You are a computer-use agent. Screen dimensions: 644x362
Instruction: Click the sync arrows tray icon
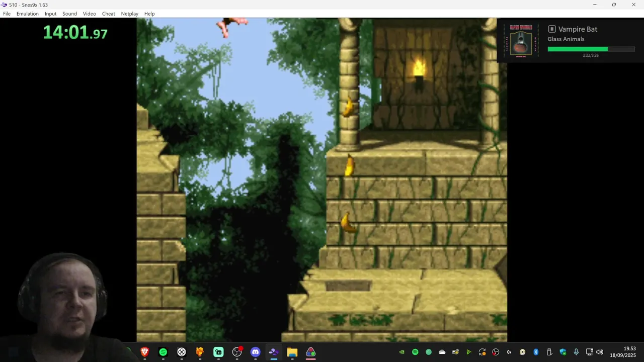tap(482, 352)
